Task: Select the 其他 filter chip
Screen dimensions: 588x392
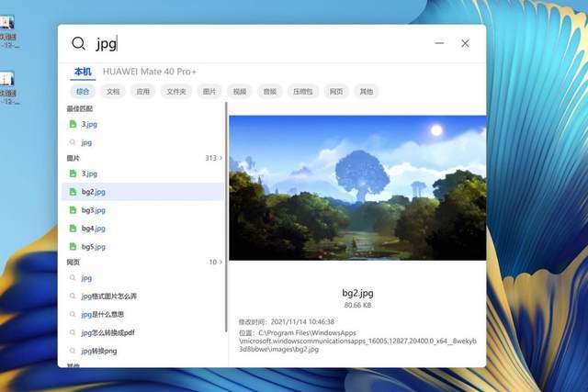Action: [x=366, y=92]
